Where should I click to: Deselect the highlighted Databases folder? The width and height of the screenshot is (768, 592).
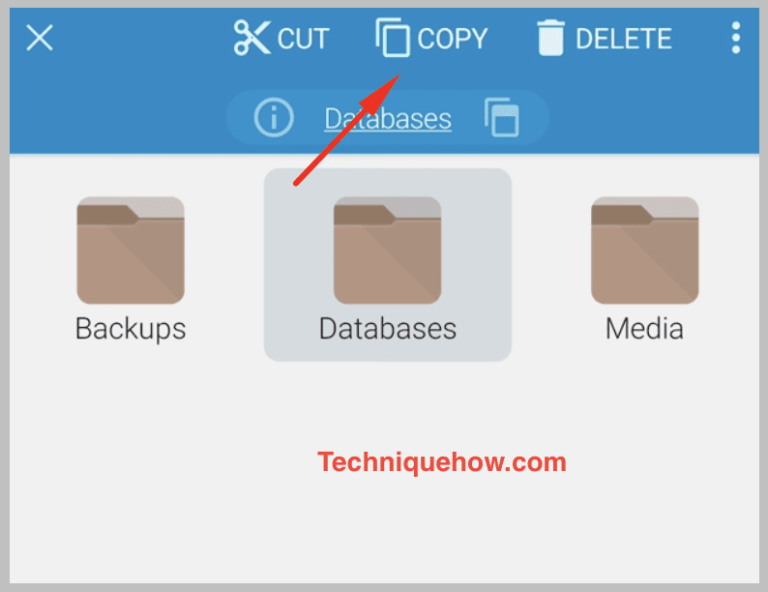coord(387,265)
